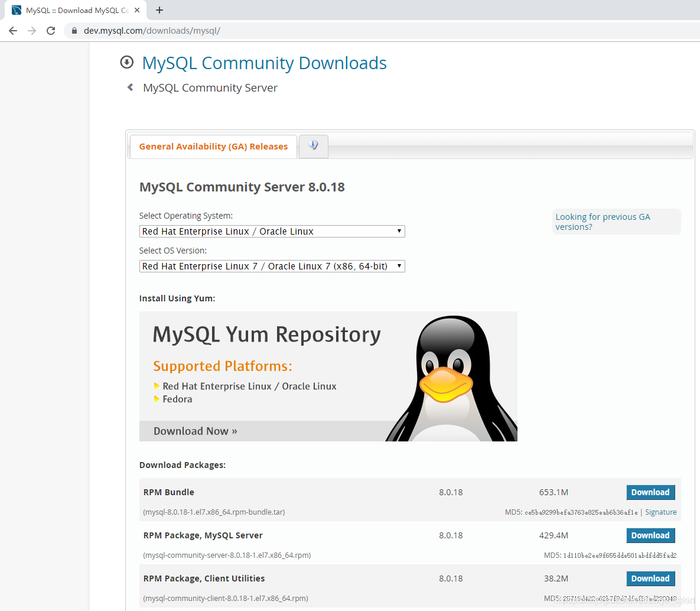
Task: Click the Supported Platforms text in banner
Action: [223, 366]
